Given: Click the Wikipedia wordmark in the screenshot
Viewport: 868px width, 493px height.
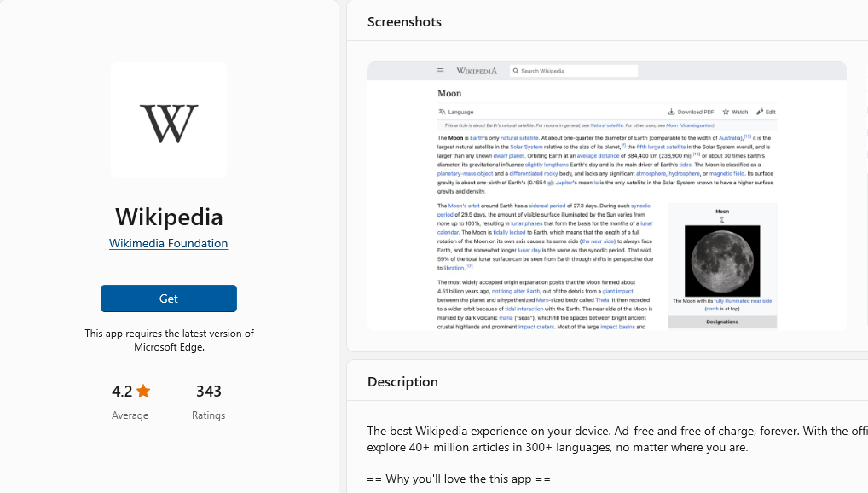Looking at the screenshot, I should click(475, 71).
